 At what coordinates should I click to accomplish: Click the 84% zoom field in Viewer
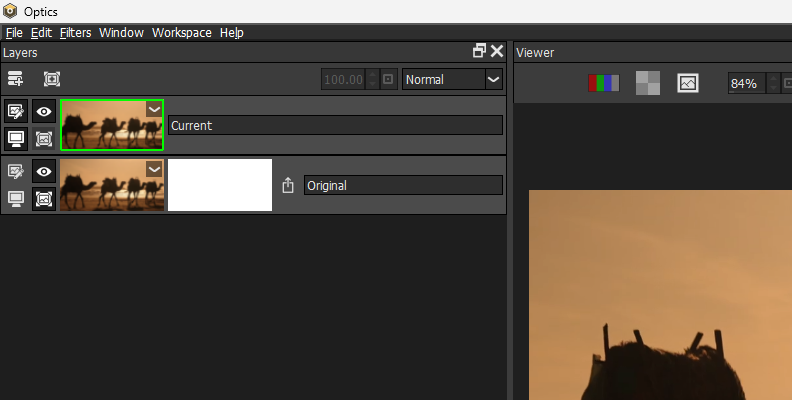[x=747, y=83]
